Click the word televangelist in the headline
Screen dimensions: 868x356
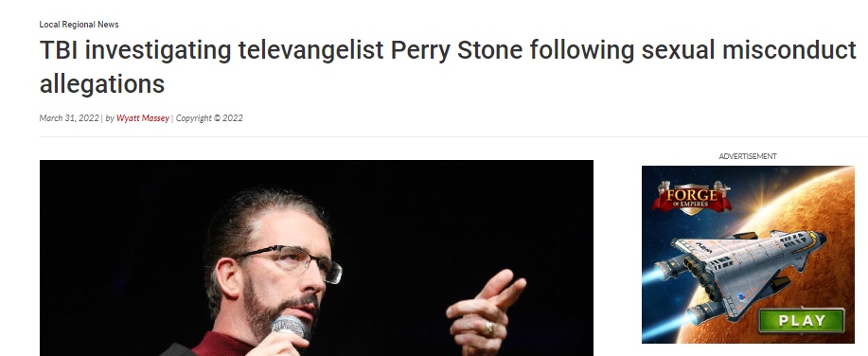click(x=311, y=50)
